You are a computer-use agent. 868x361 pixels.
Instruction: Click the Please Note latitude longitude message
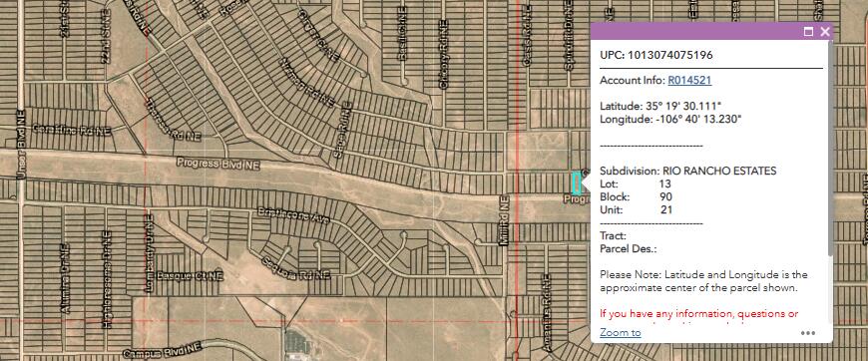coord(703,281)
